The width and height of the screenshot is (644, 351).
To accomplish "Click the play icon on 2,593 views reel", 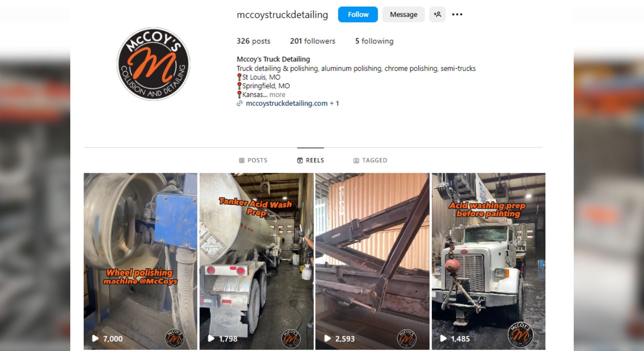I will click(x=327, y=338).
